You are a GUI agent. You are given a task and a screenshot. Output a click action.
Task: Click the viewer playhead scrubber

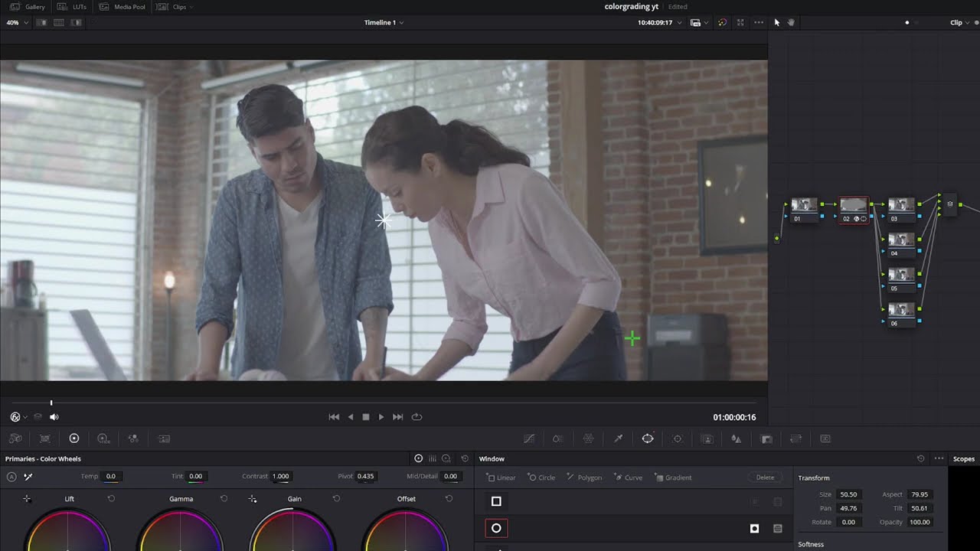[51, 403]
